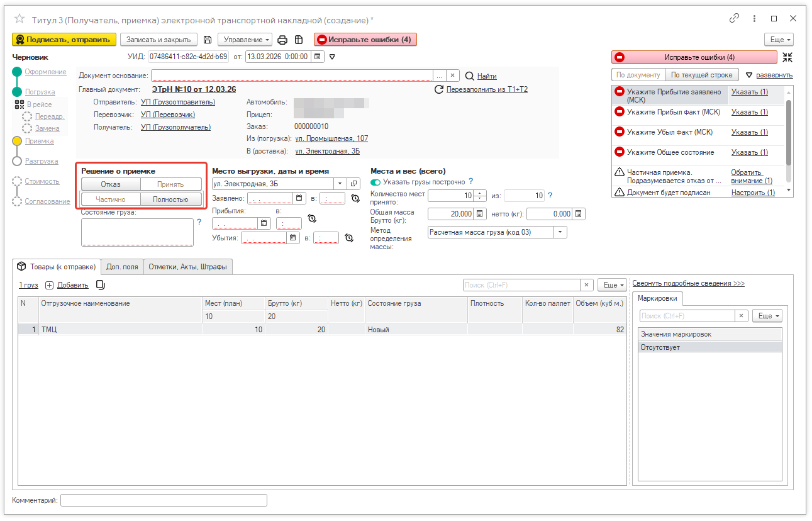Open the calendar for the Убытия date
The image size is (812, 521).
click(x=293, y=238)
